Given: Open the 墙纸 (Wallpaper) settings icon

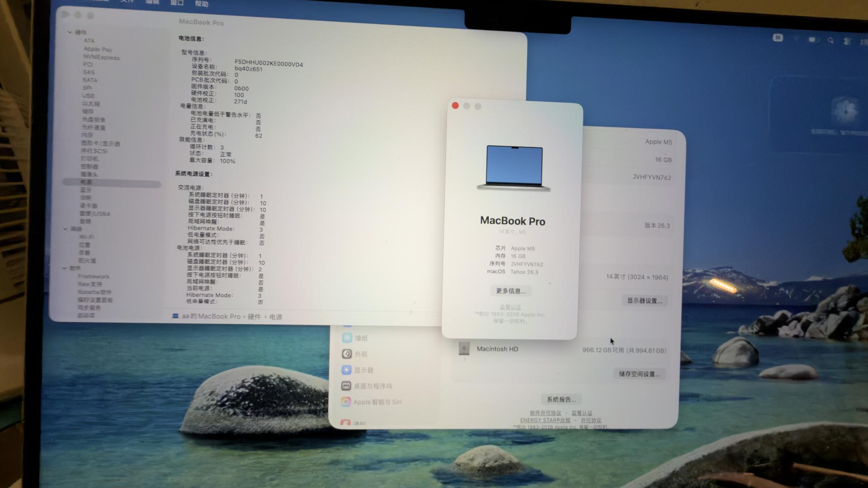Looking at the screenshot, I should coord(347,338).
